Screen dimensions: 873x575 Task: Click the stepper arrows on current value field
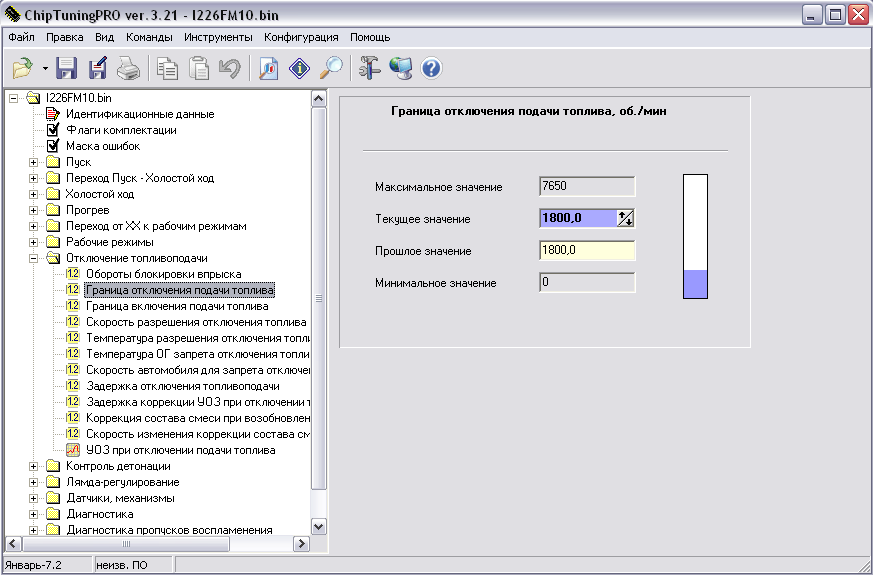pos(625,218)
